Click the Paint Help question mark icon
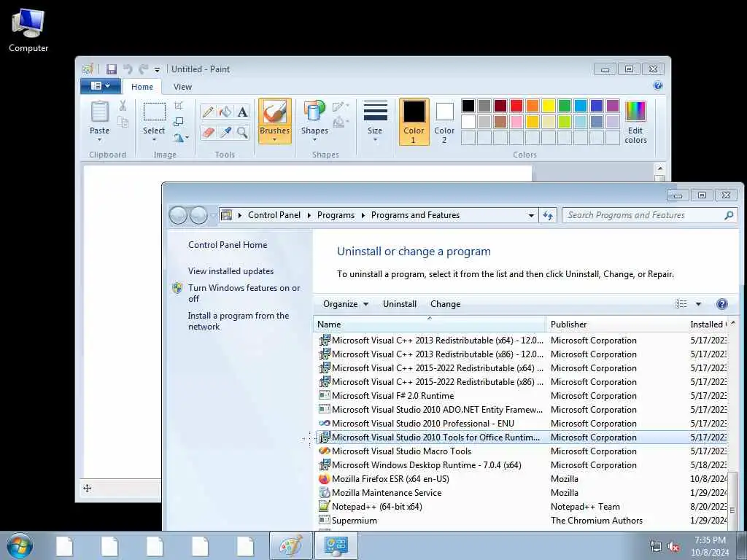This screenshot has width=747, height=560. click(658, 86)
